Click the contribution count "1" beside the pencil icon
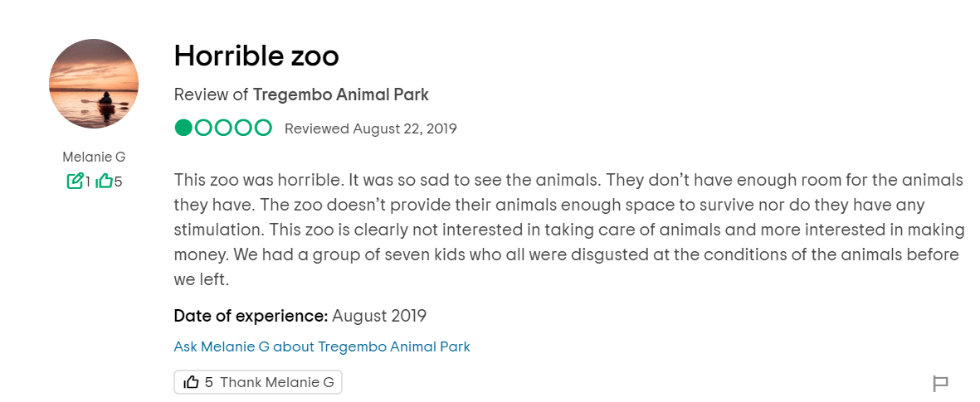 88,181
